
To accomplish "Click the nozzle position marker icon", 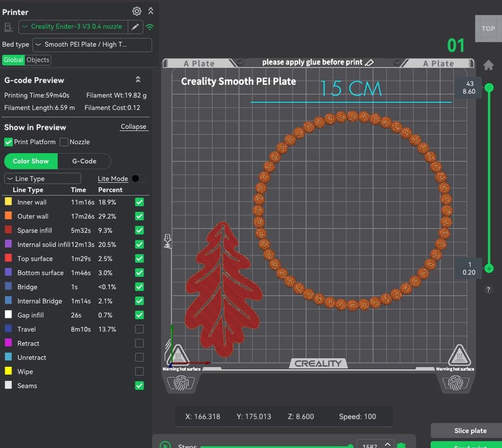I will click(x=168, y=241).
